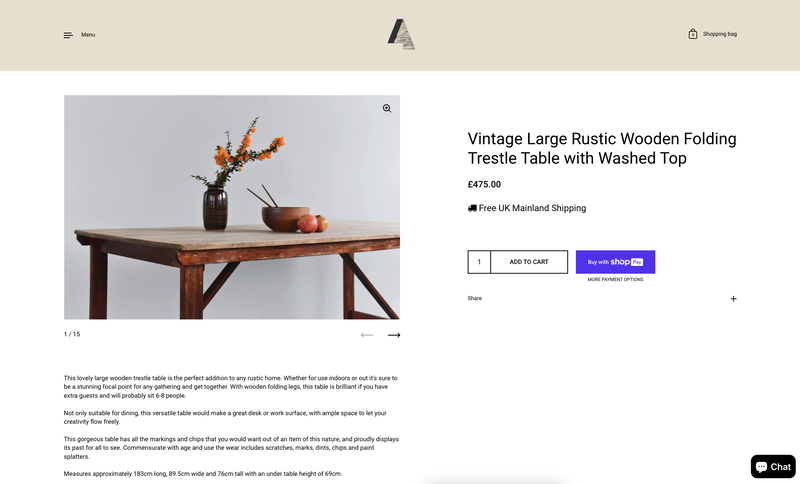Open the Chat widget
The width and height of the screenshot is (800, 484).
[x=773, y=466]
